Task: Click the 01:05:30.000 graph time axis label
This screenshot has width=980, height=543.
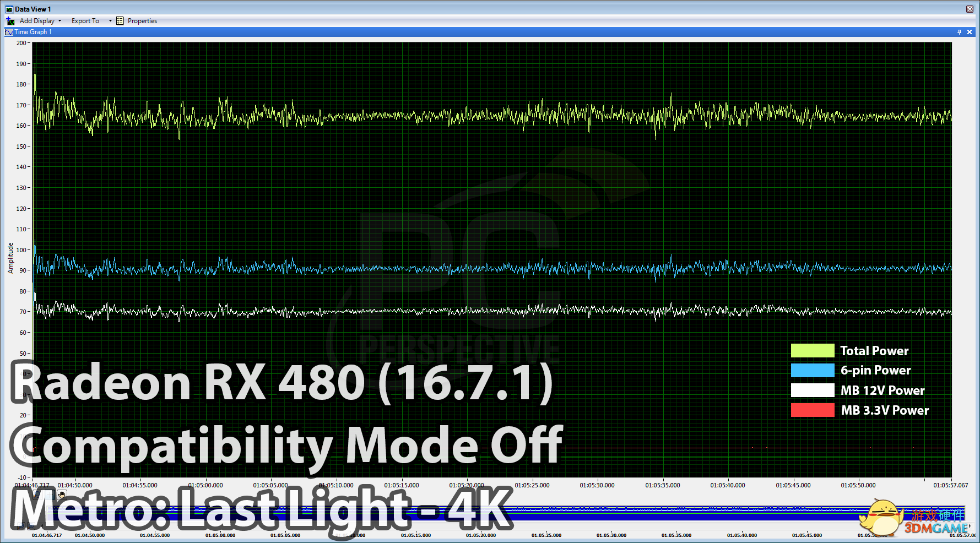Action: click(597, 485)
